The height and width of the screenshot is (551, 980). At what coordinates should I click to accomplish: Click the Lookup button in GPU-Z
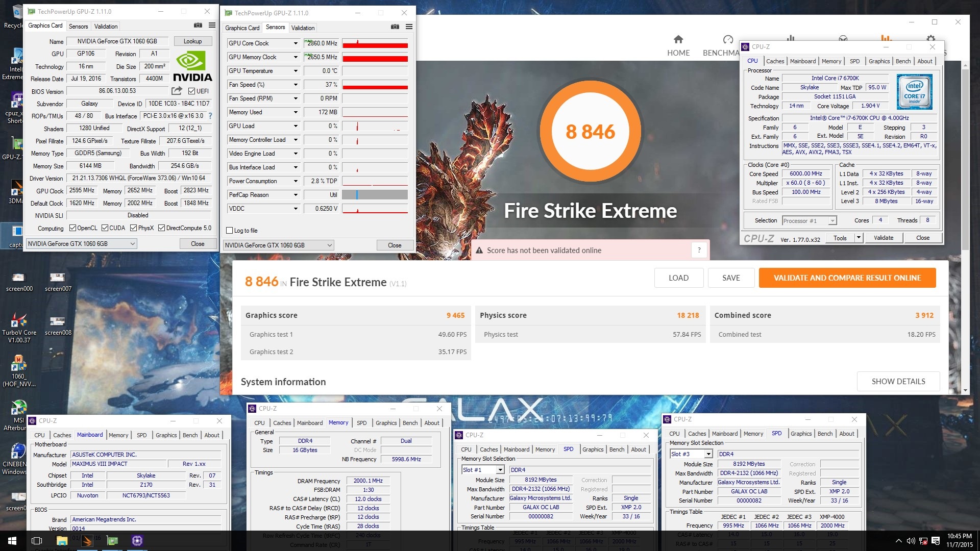click(x=193, y=41)
